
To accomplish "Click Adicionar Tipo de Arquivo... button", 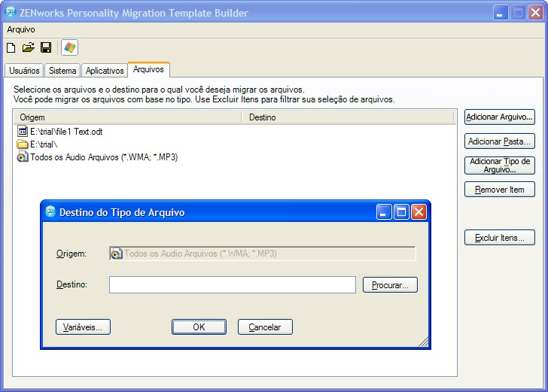I will [x=499, y=166].
